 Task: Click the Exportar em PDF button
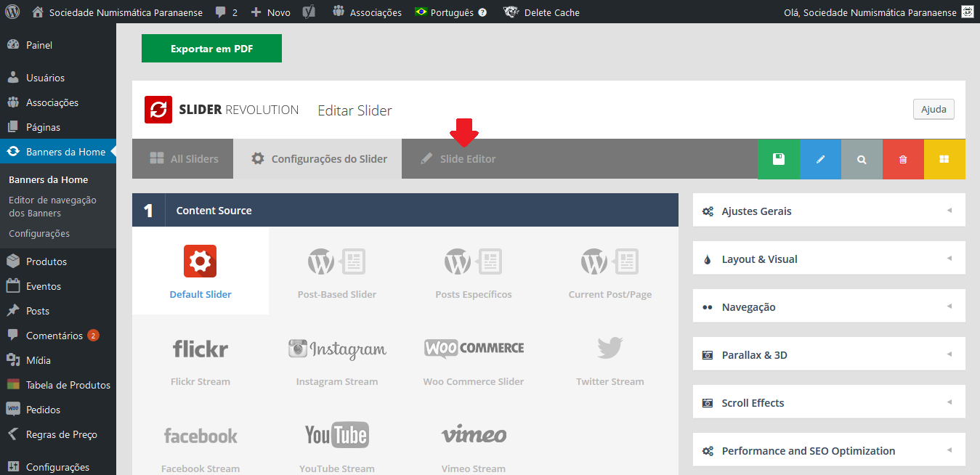[211, 49]
